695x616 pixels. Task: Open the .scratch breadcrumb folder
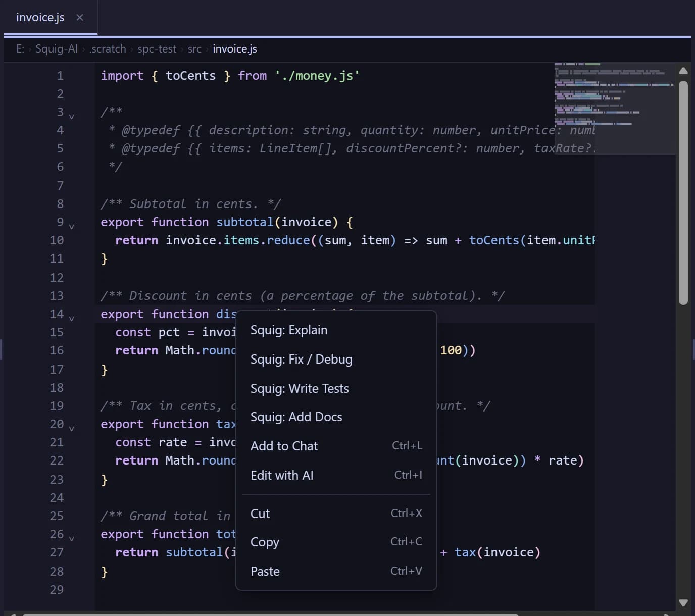(108, 49)
